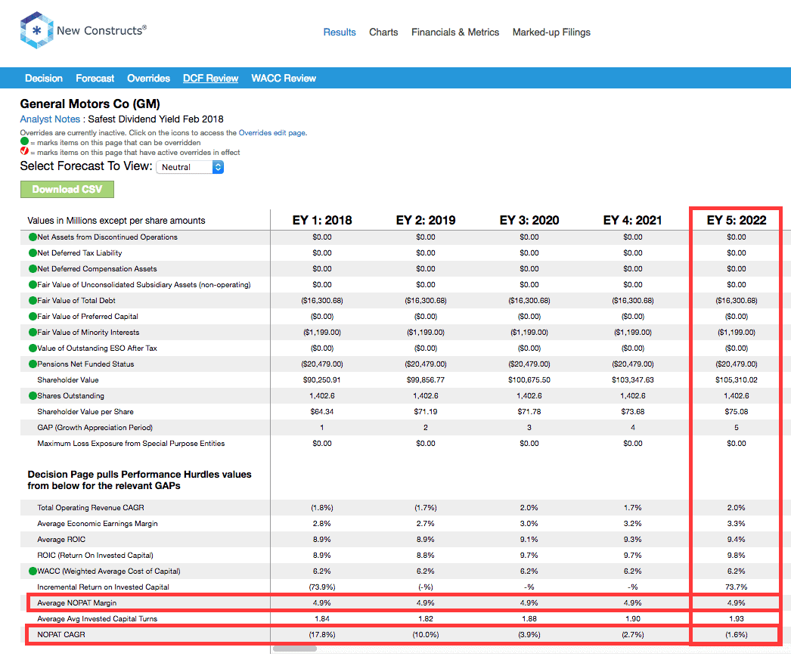Image resolution: width=791 pixels, height=672 pixels.
Task: Click Average Avg Invested Capital Turns label
Action: [98, 619]
